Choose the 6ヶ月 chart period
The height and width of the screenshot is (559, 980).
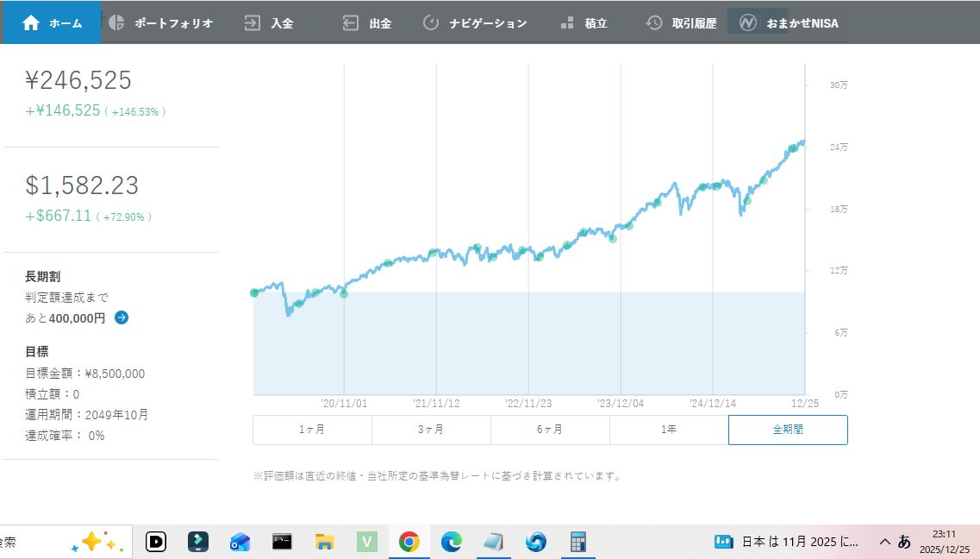550,430
